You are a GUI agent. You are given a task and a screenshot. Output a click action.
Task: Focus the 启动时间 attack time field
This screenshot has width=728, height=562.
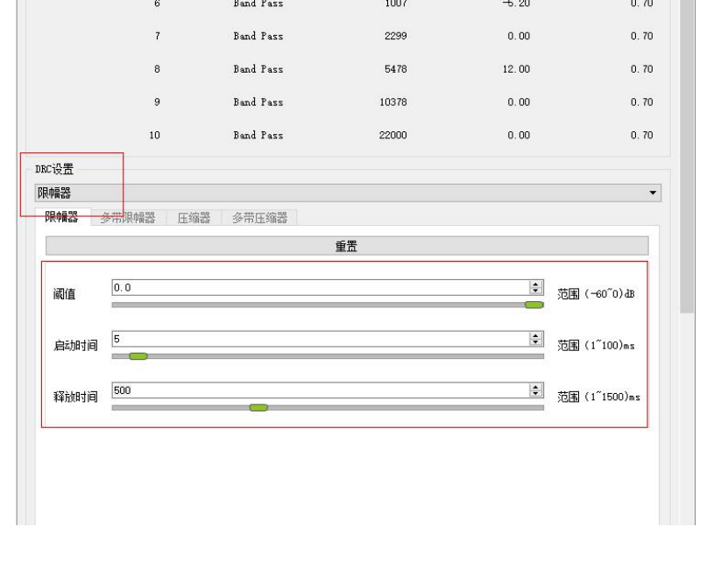(321, 339)
